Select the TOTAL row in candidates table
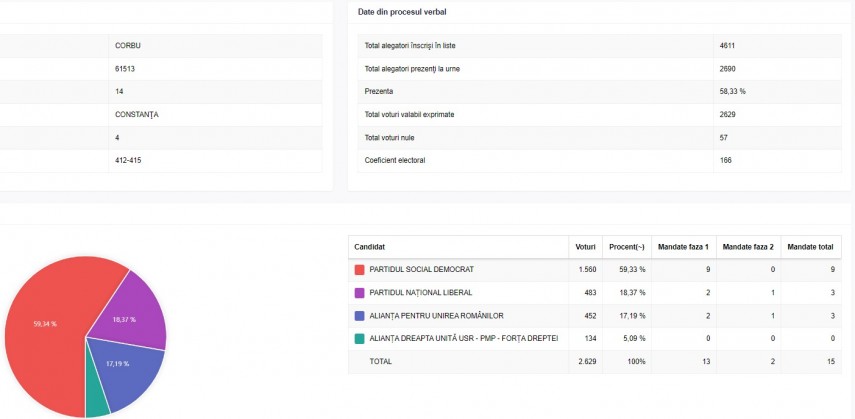This screenshot has height=419, width=855. 381,362
